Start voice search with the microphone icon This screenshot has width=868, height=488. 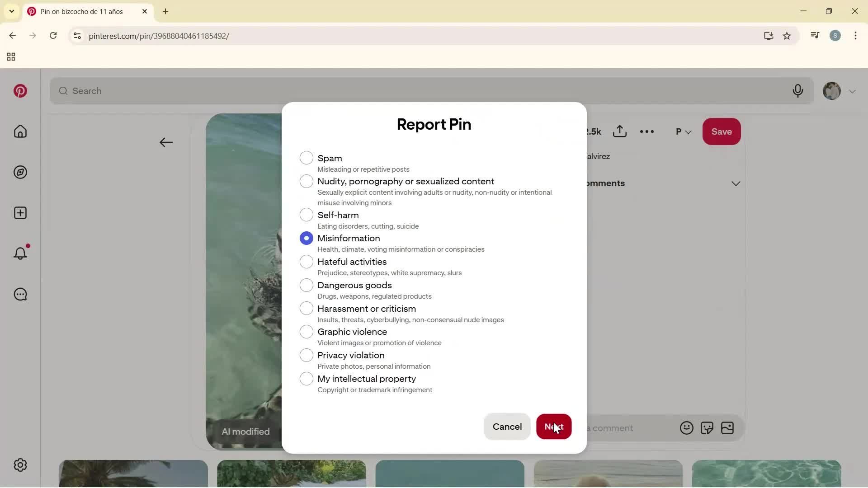click(x=798, y=91)
